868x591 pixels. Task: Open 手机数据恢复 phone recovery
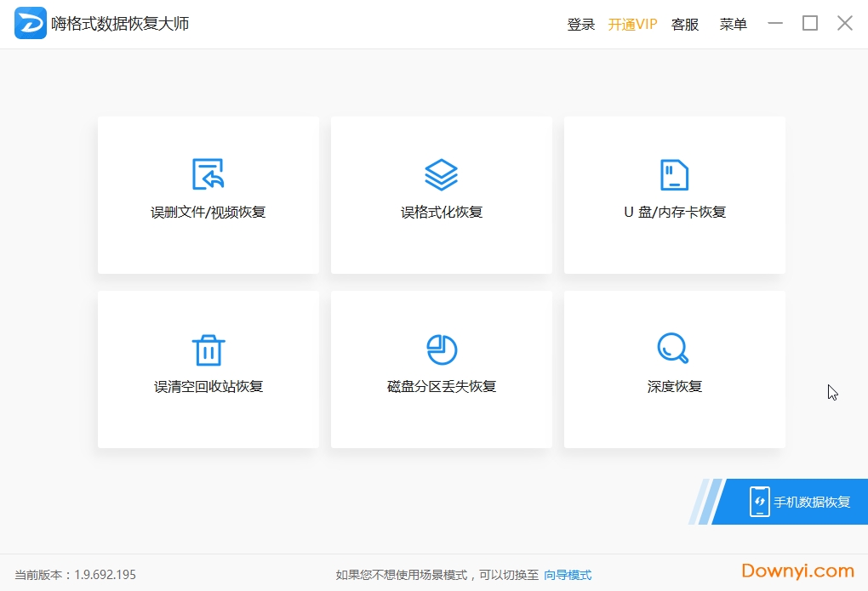click(x=800, y=502)
